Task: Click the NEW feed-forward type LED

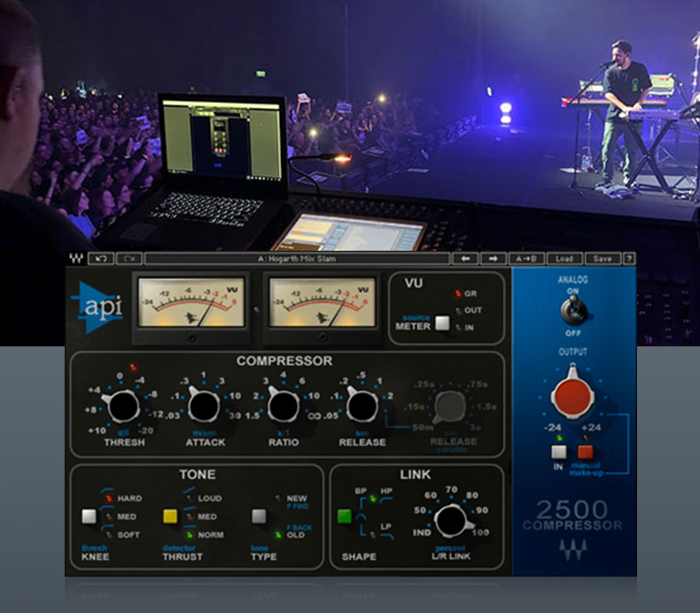Action: (x=278, y=498)
